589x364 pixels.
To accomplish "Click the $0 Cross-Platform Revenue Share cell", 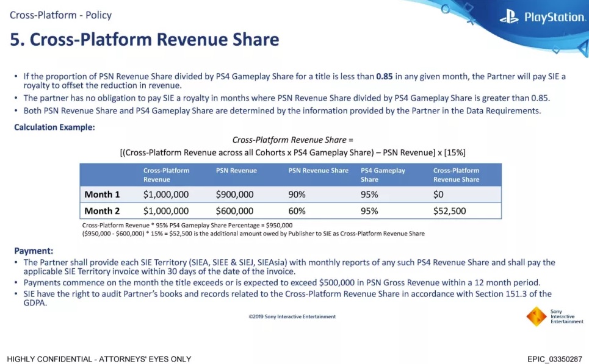I will coord(438,194).
